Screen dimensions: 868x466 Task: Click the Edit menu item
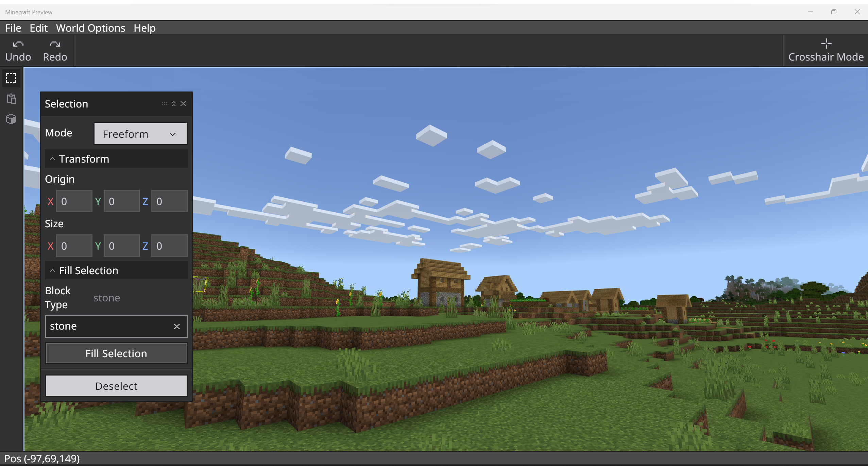pos(38,28)
